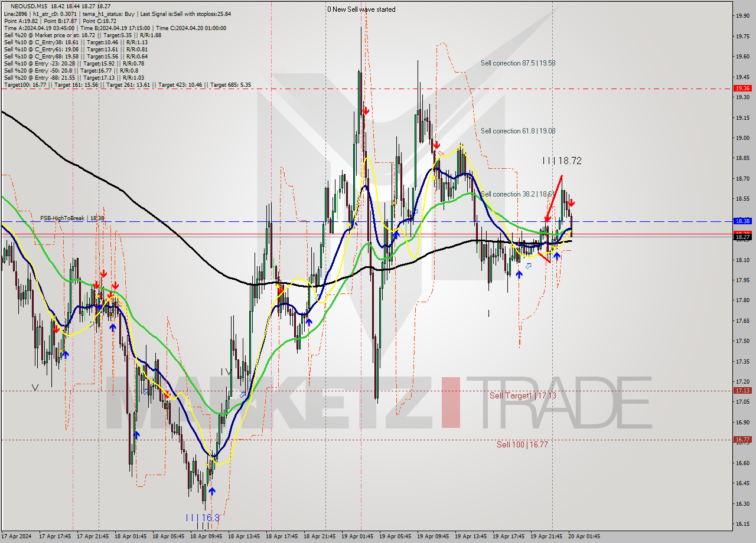756x543 pixels.
Task: Click the black 18.27 current price tag
Action: 742,237
